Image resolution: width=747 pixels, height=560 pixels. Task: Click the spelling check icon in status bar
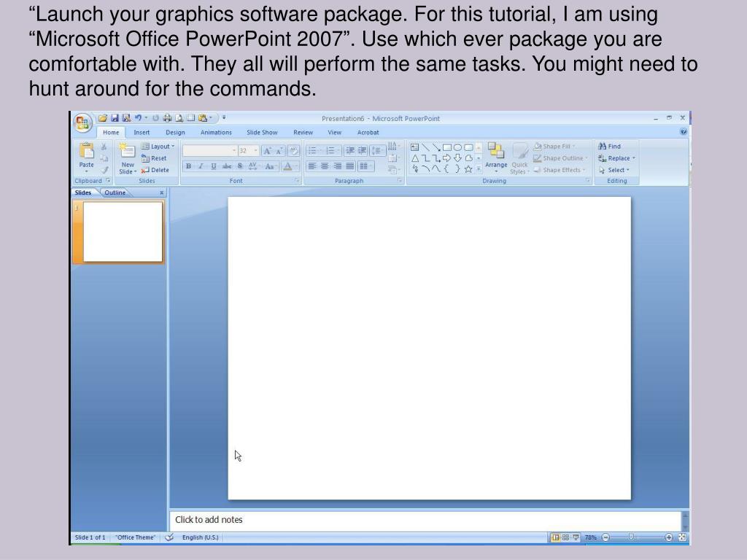(x=169, y=537)
